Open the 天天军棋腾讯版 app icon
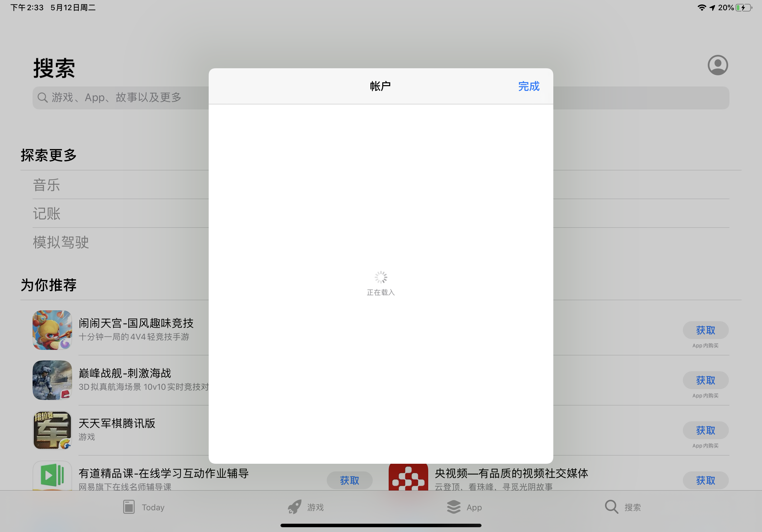 [x=52, y=430]
